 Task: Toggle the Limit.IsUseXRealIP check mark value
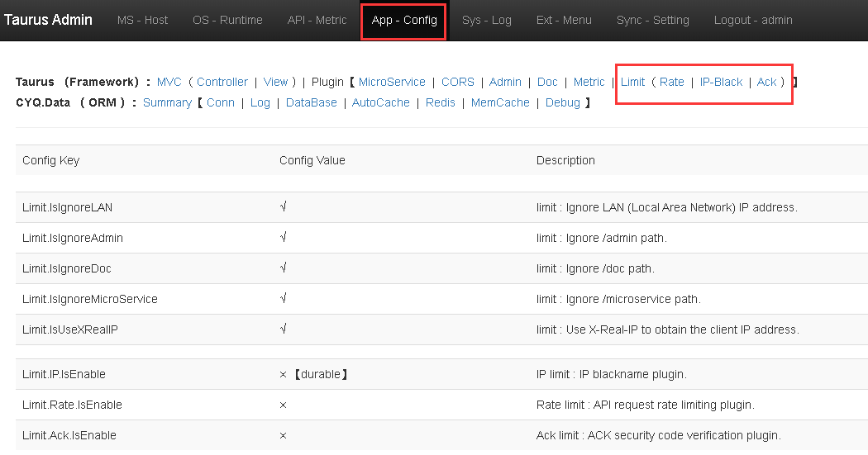tap(284, 329)
